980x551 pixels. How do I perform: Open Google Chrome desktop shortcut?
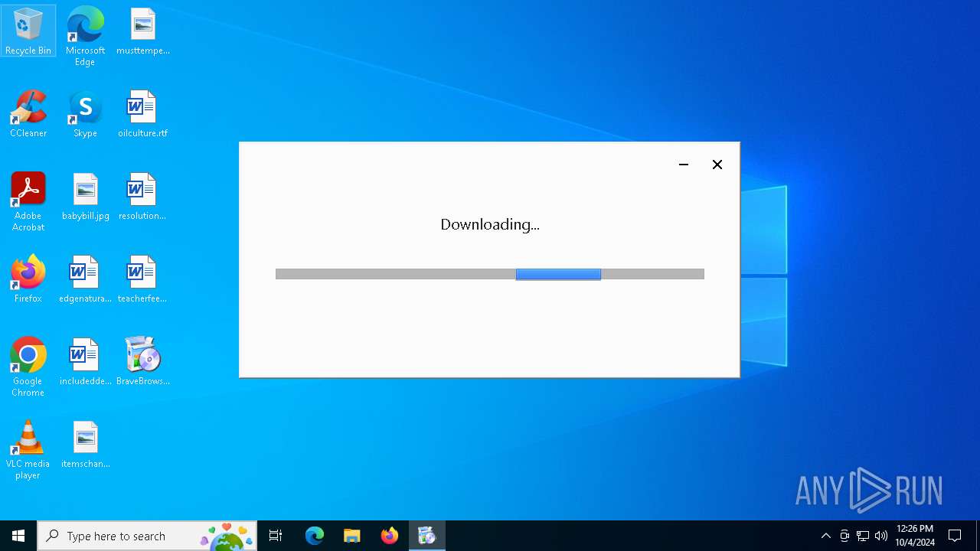(28, 367)
